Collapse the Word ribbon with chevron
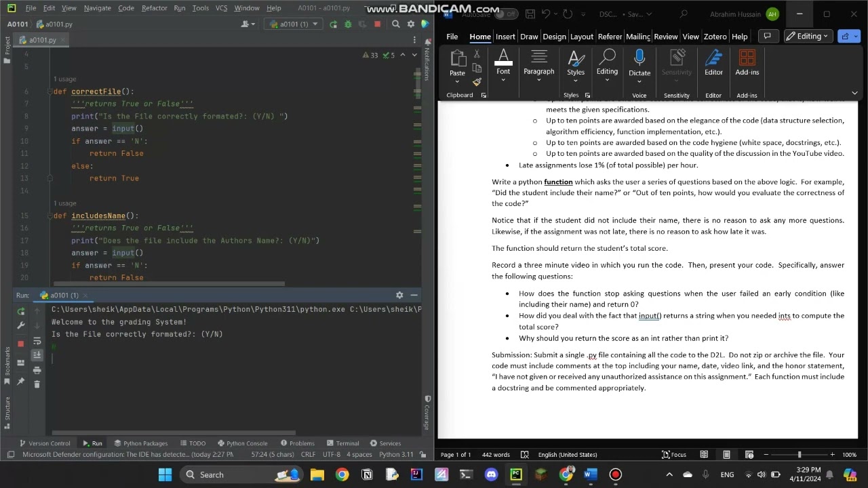 click(x=854, y=93)
